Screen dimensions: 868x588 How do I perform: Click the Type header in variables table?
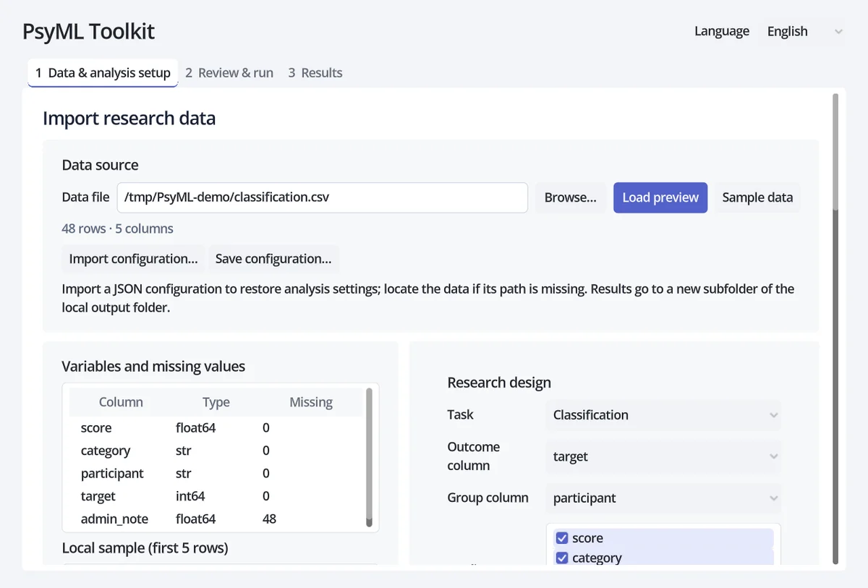(x=216, y=402)
